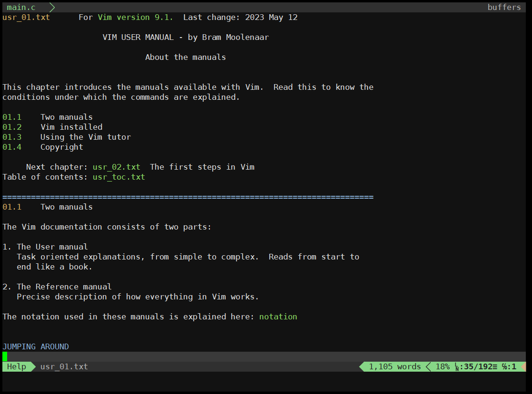Click the orange 01.1 section heading number
Viewport: 532px width, 394px height.
12,207
